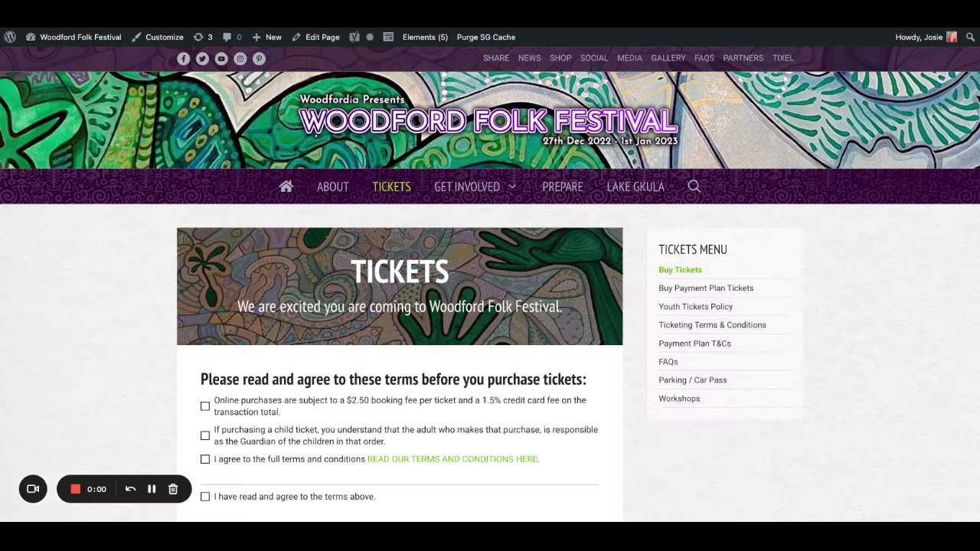Stop recording with the red square button
Screen dimensions: 980x551
point(75,489)
